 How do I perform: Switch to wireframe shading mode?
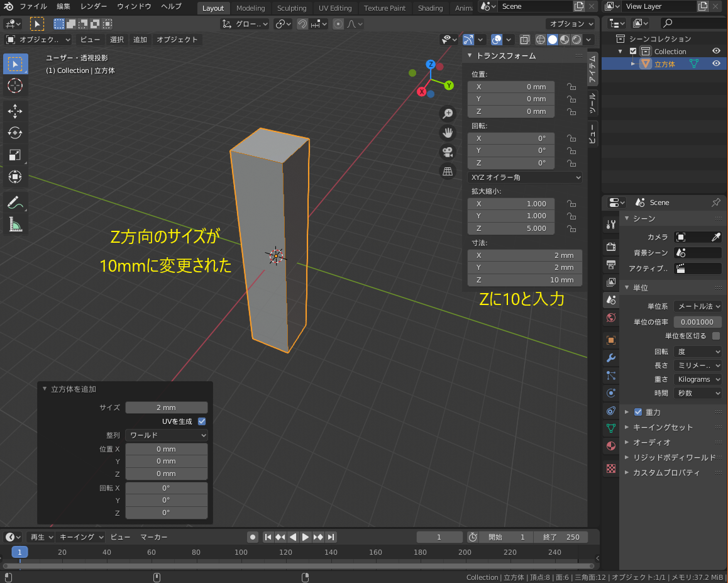541,40
